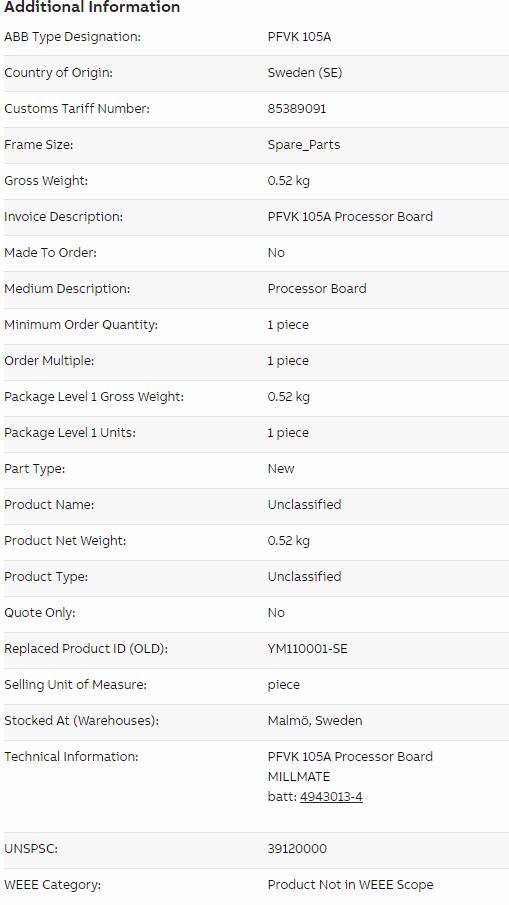
Task: Click the Gross Weight label
Action: (46, 181)
